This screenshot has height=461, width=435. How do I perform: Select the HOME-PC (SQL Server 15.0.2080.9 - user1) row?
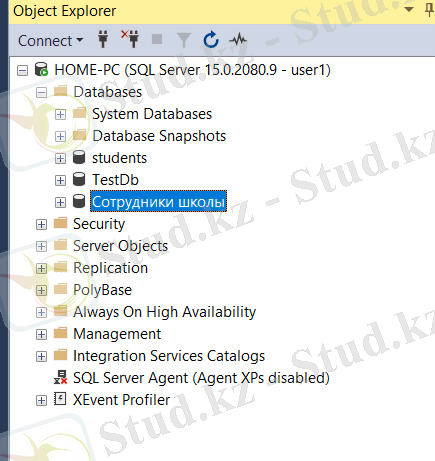coord(192,70)
